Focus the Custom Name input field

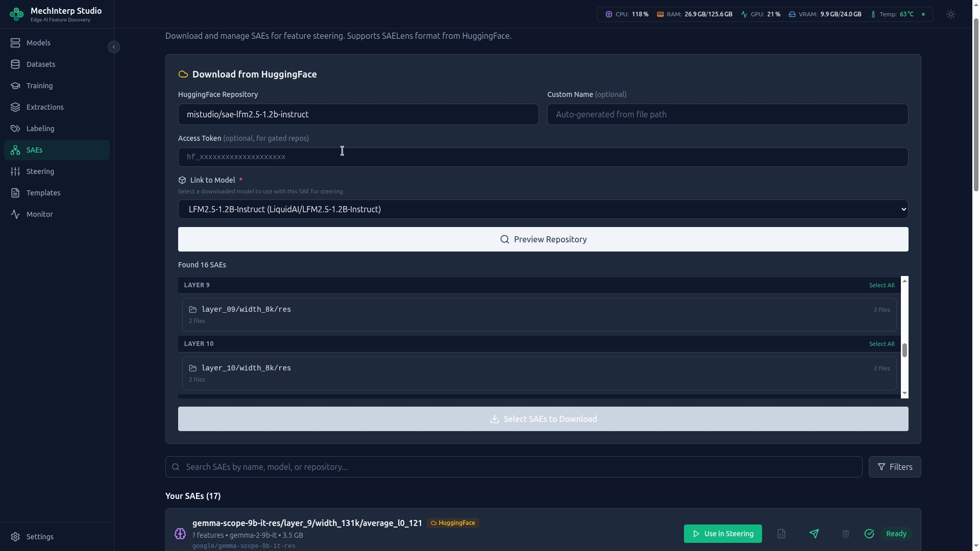point(727,114)
